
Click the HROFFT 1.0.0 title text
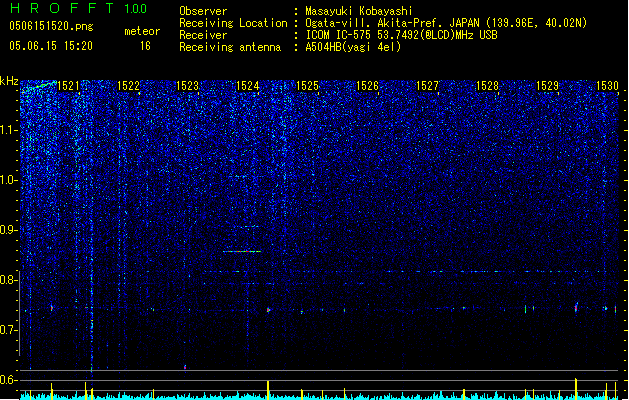pos(78,8)
